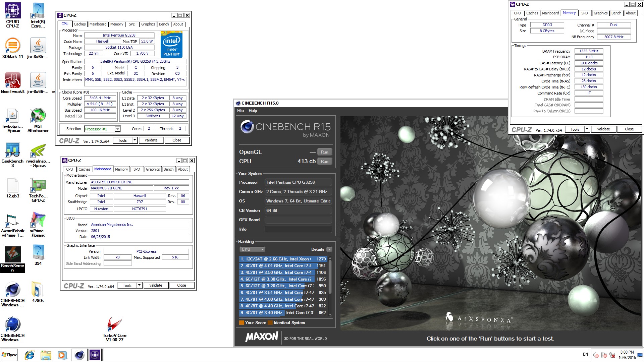The image size is (644, 362).
Task: Open the Caches tab in top-left CPU-Z
Action: tap(79, 24)
